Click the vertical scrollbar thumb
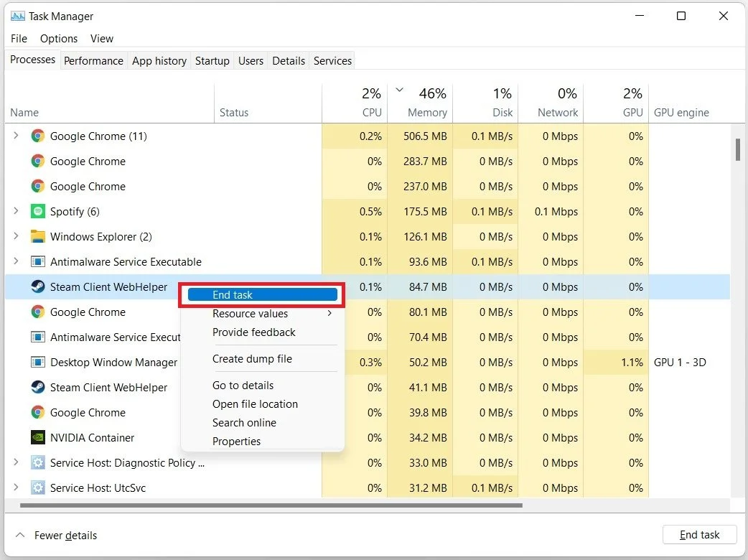Screen dimensions: 748x560 pyautogui.click(x=738, y=150)
